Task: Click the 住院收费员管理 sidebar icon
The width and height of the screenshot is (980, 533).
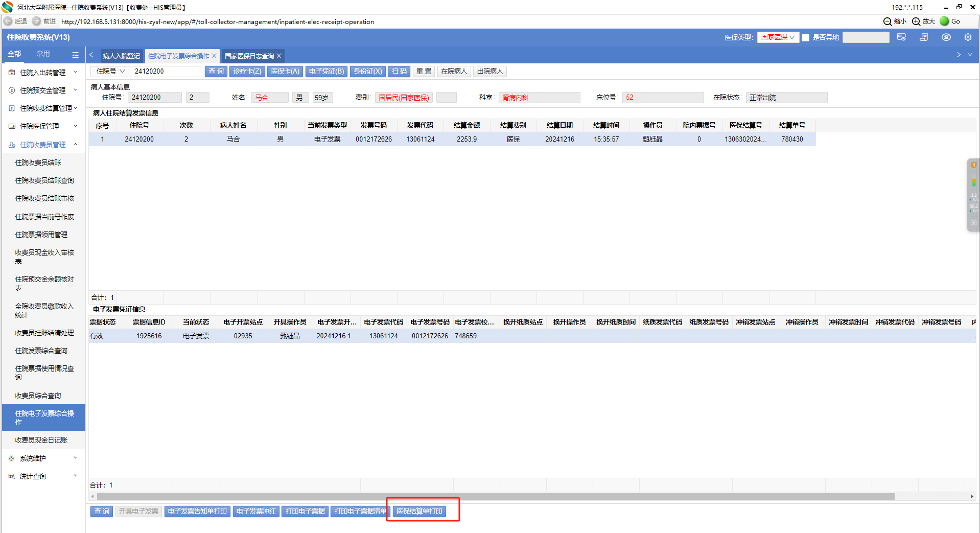Action: (x=12, y=145)
